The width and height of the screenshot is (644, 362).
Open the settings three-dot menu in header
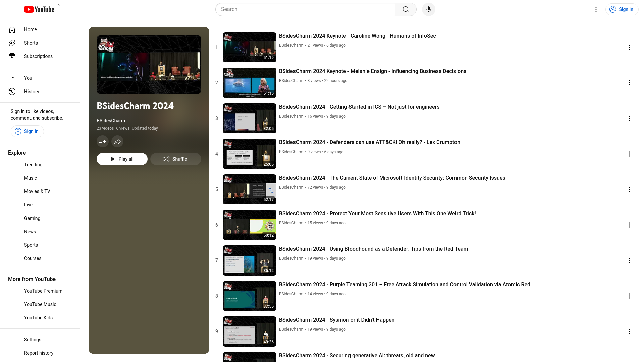[x=596, y=9]
